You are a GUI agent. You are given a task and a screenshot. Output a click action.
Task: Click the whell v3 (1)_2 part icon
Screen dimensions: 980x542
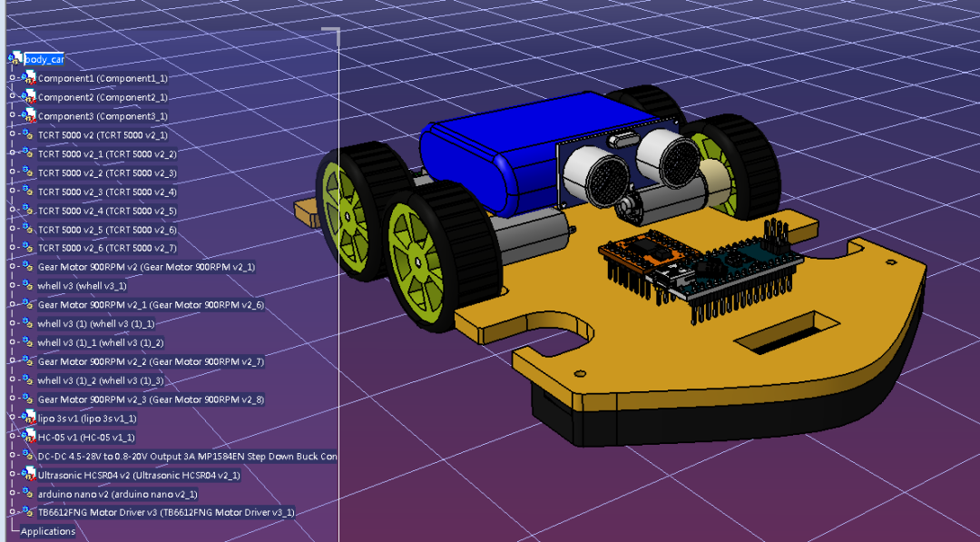[28, 342]
